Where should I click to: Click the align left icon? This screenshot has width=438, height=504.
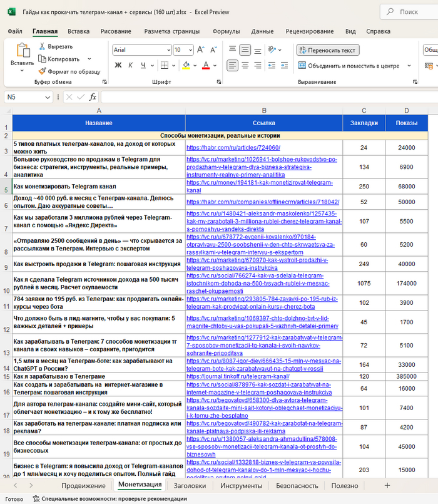point(232,65)
